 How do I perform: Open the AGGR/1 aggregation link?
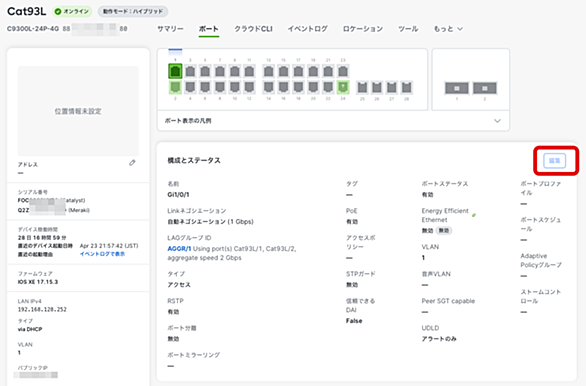click(x=179, y=248)
